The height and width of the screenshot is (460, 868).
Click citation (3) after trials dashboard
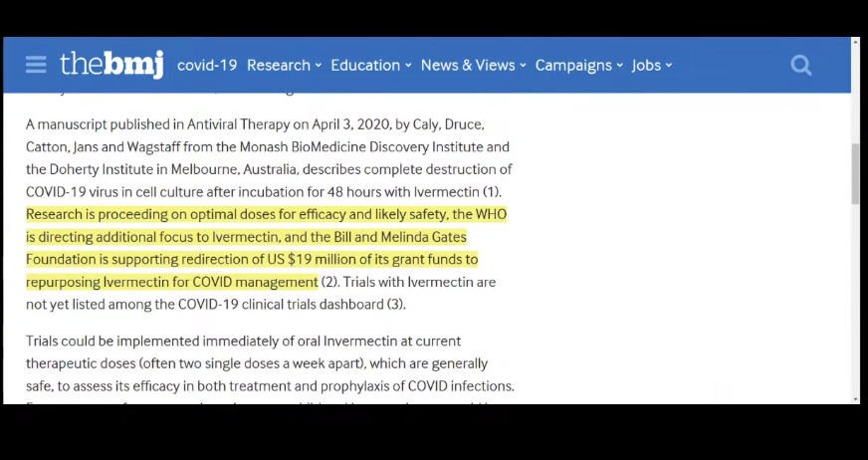pyautogui.click(x=395, y=305)
